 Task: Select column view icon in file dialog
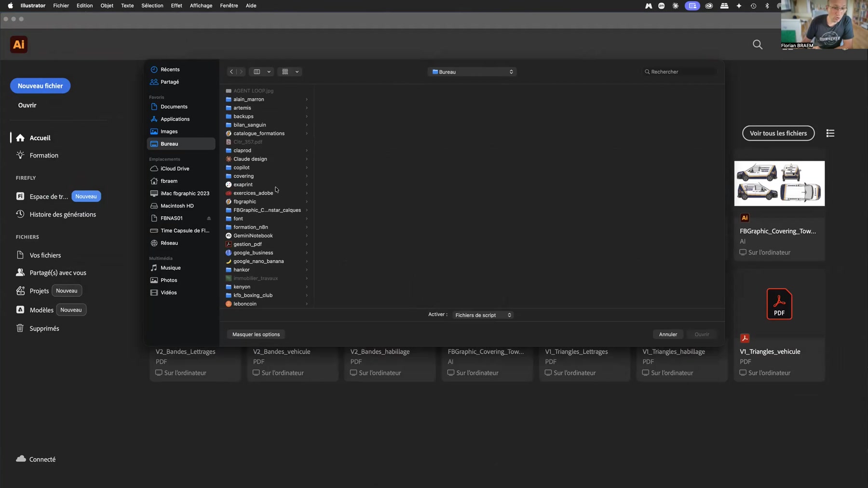[x=257, y=72]
